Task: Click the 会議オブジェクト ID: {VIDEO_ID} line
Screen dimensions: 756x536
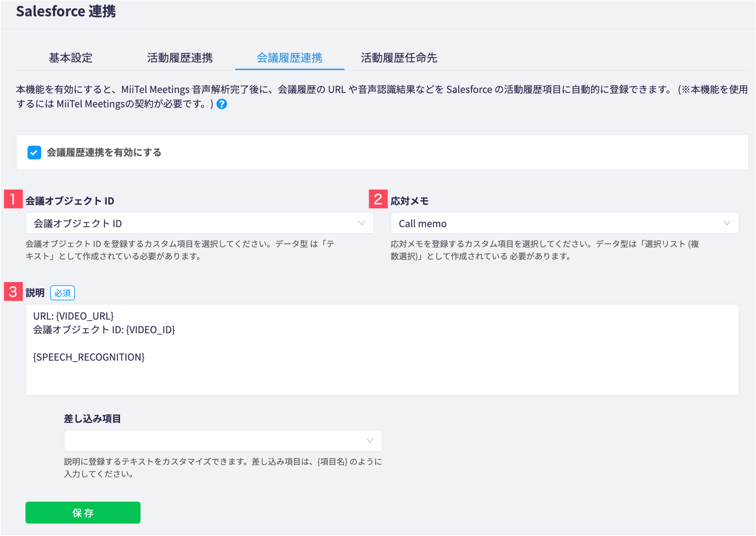Action: click(104, 330)
